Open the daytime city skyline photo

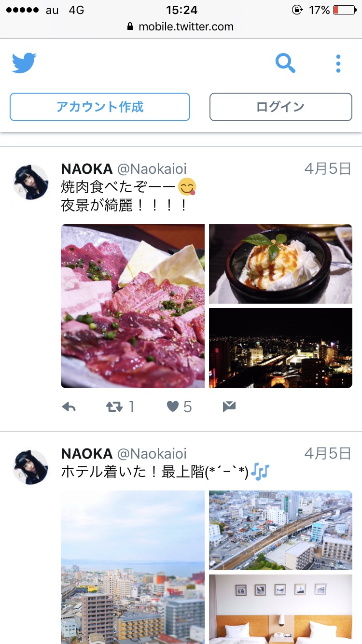[x=133, y=567]
